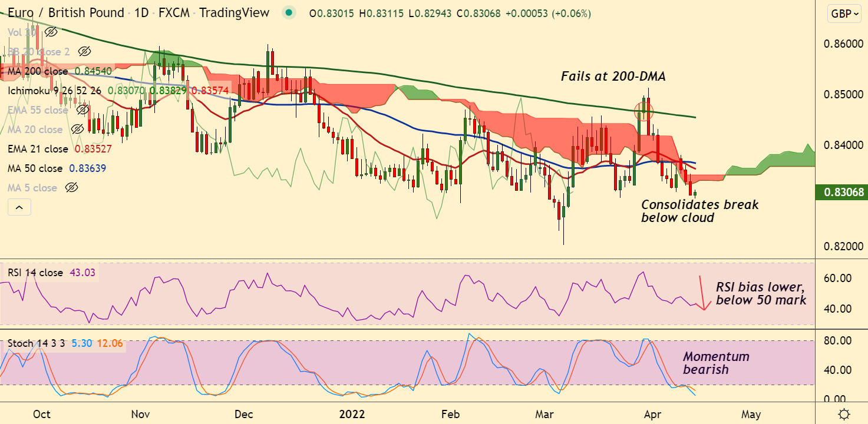Click the May label on time axis
This screenshot has width=868, height=424.
[x=750, y=413]
